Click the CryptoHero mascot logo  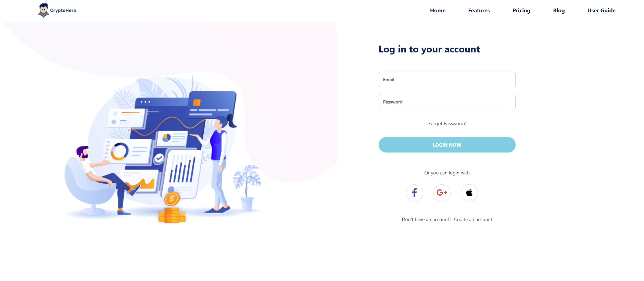[x=43, y=10]
